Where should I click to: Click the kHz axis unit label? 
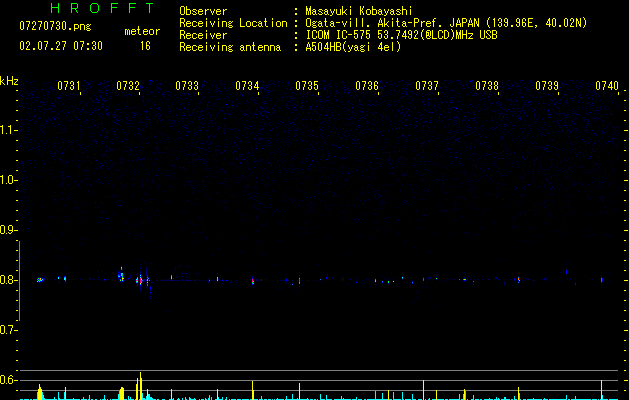9,81
